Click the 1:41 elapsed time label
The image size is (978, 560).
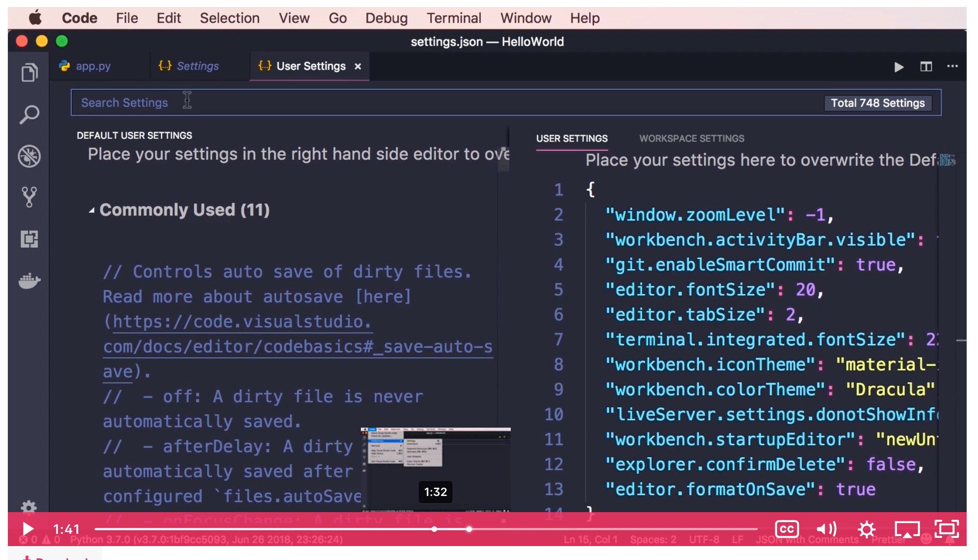(x=66, y=529)
